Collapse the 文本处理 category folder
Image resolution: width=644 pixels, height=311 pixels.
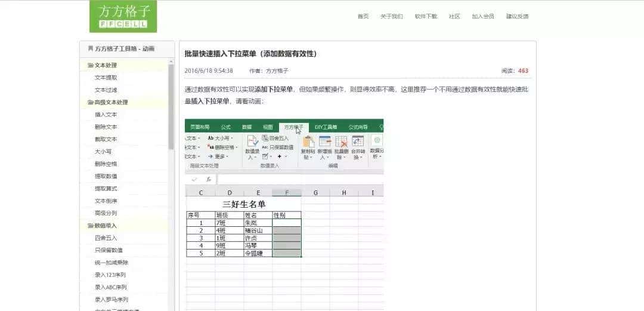coord(103,66)
